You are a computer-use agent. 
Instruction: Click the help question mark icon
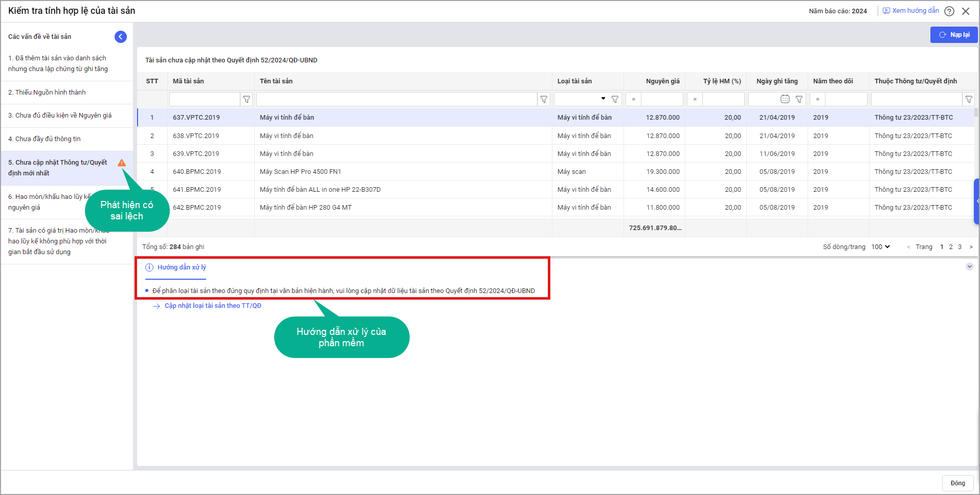[949, 11]
